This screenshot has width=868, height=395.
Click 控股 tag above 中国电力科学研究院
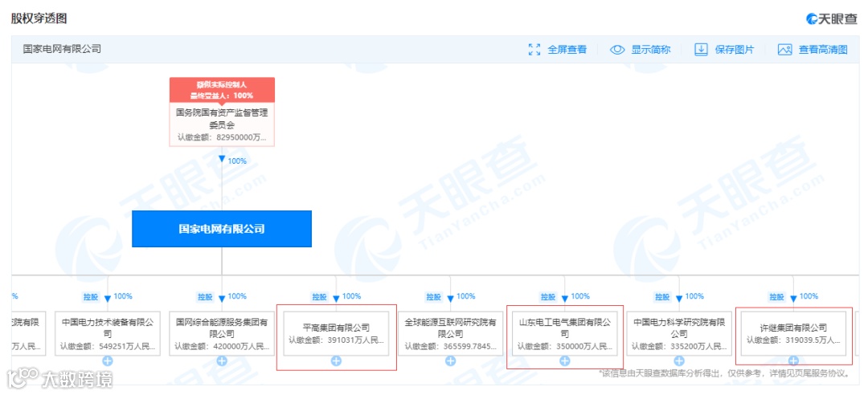coord(662,297)
